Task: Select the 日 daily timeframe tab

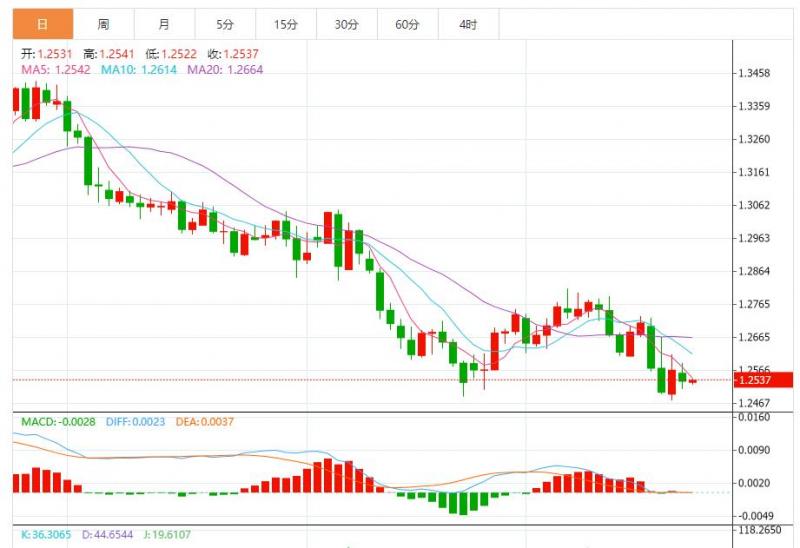Action: [x=43, y=24]
